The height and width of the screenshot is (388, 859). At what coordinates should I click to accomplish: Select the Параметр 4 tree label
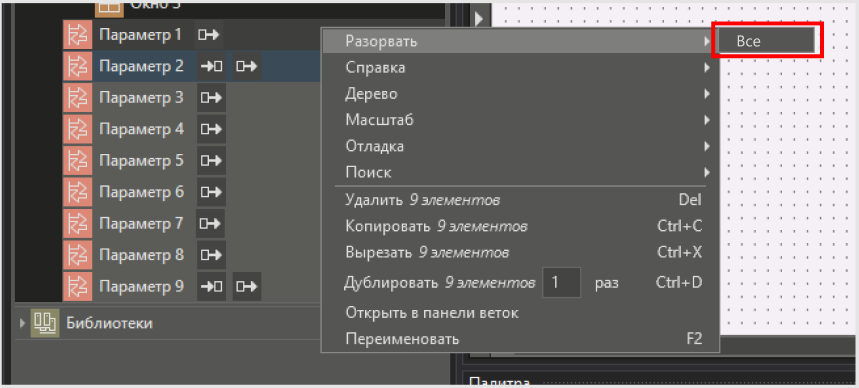click(141, 129)
